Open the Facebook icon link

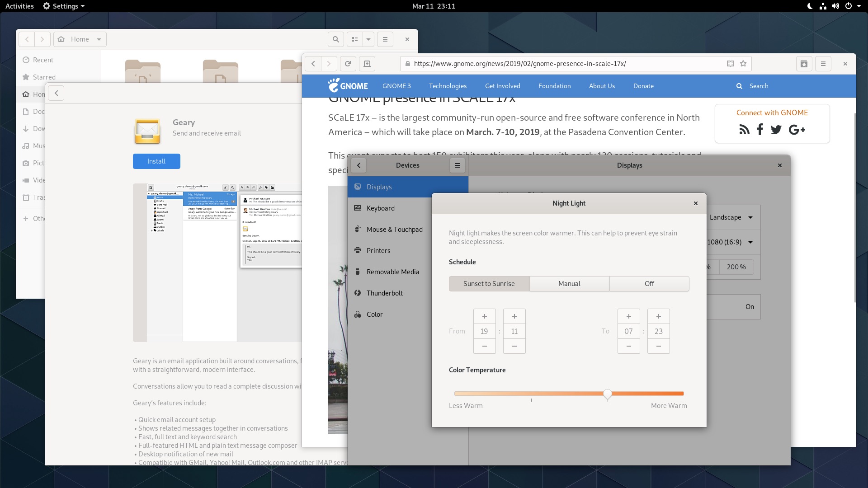pyautogui.click(x=760, y=130)
